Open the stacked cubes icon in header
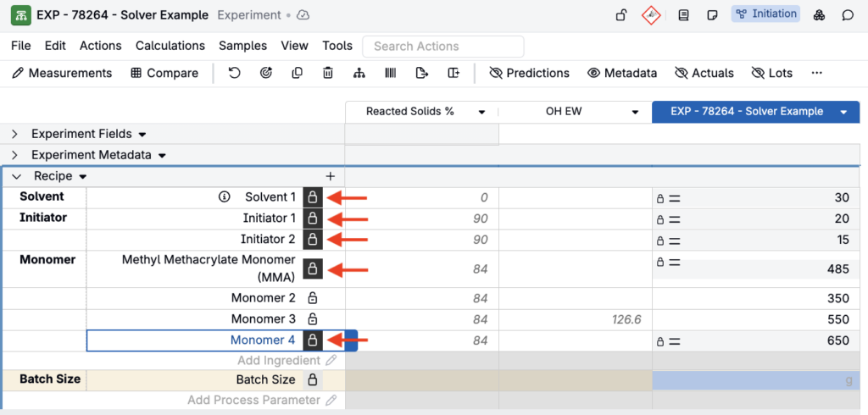 click(x=820, y=15)
